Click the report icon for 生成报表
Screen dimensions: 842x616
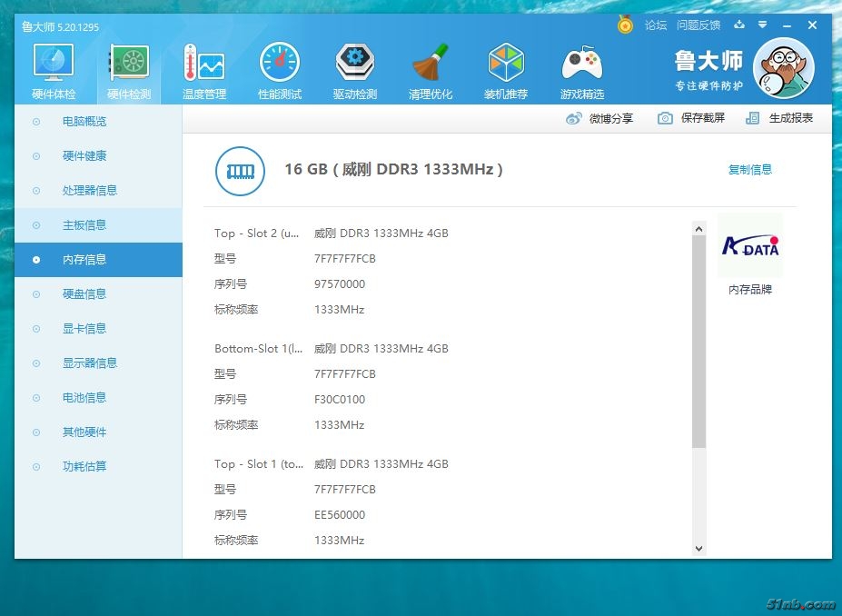coord(753,118)
